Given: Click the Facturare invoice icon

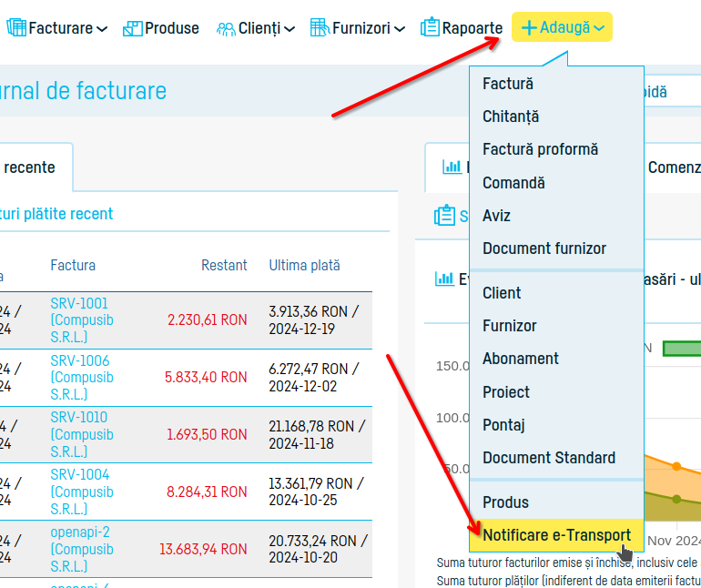Looking at the screenshot, I should tap(16, 27).
